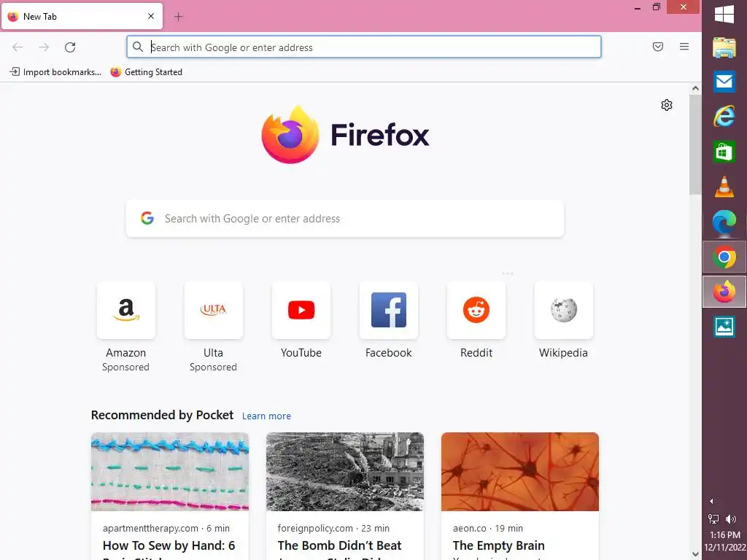Go forward with the forward arrow
This screenshot has width=747, height=560.
click(x=44, y=47)
